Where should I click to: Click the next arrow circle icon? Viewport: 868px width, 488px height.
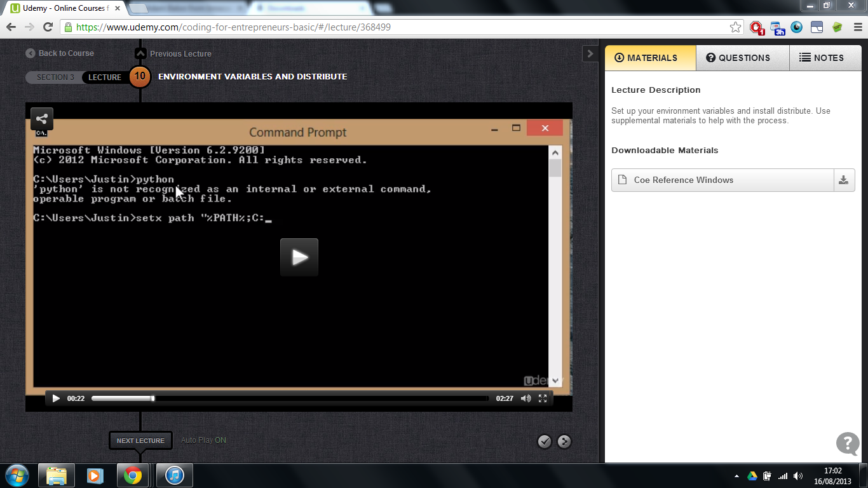[564, 442]
